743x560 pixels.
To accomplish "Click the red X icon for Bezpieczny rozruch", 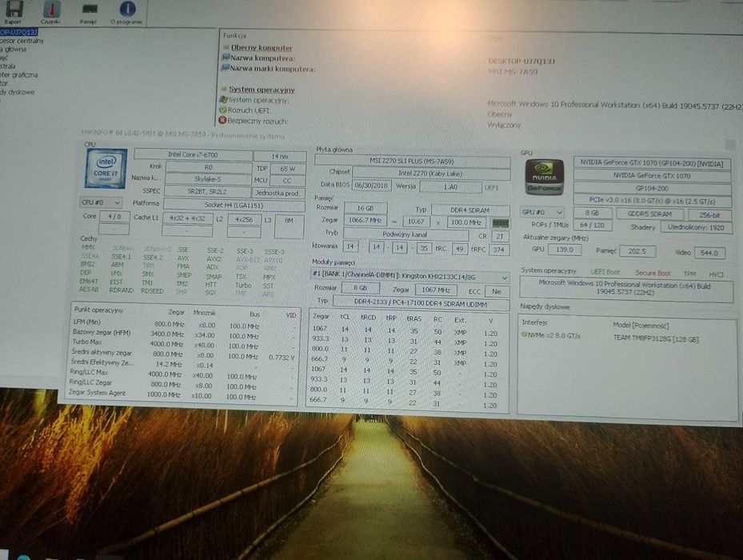I will point(222,121).
